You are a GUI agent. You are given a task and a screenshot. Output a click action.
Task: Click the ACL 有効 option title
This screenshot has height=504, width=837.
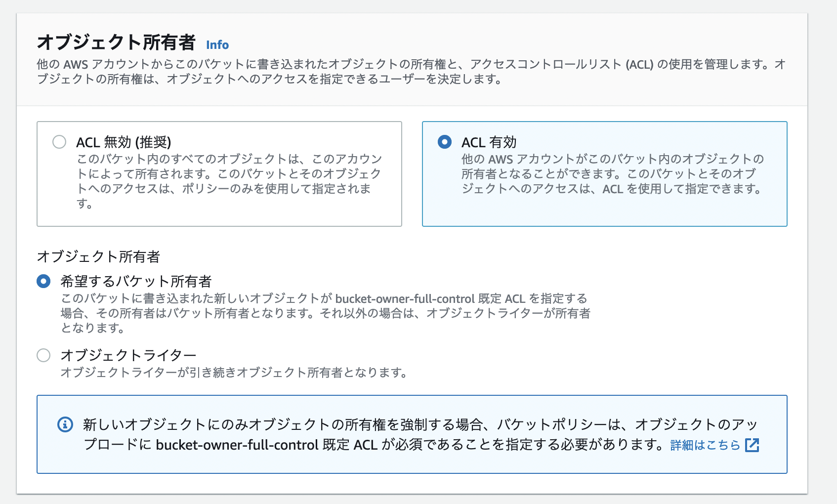489,142
